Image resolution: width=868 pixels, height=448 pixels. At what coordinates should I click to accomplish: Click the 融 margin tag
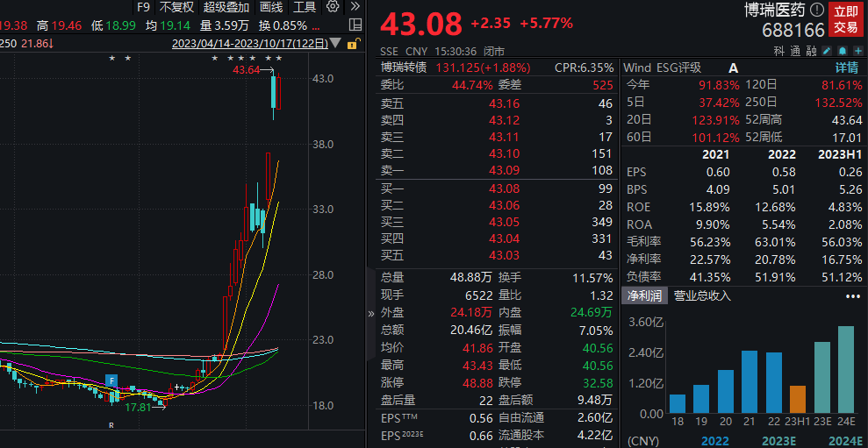pos(812,51)
